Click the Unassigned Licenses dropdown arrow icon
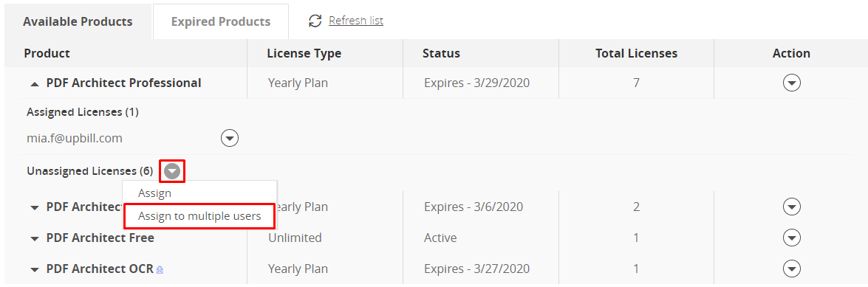 point(172,171)
